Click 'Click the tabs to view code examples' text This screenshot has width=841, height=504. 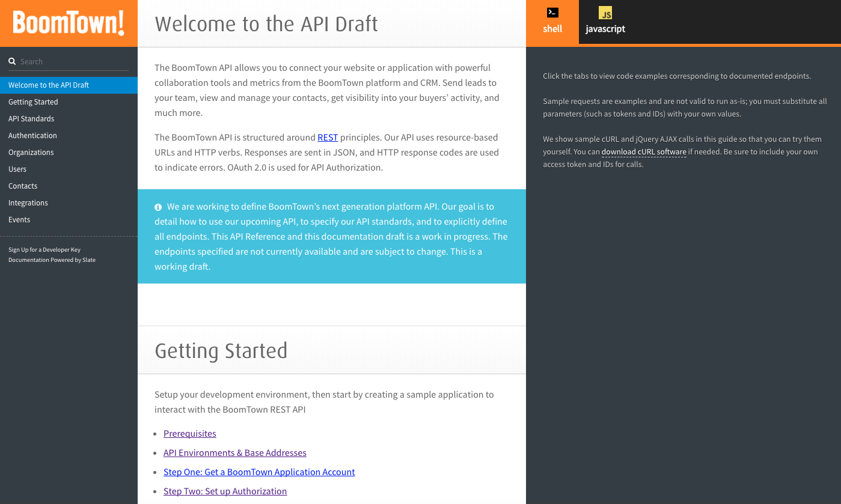click(677, 76)
